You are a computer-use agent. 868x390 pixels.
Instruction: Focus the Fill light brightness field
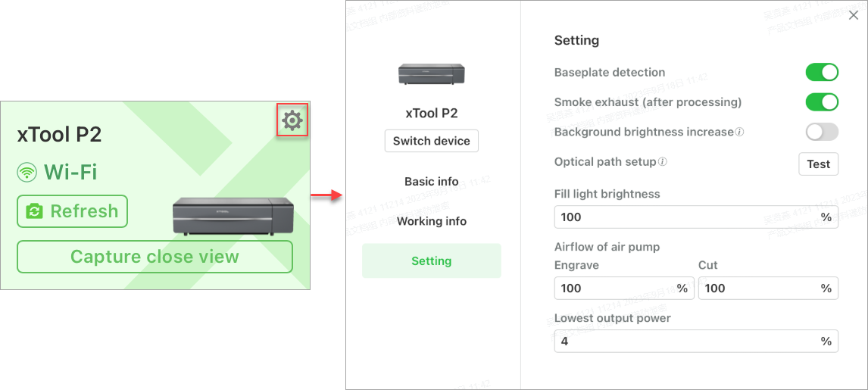pyautogui.click(x=696, y=217)
